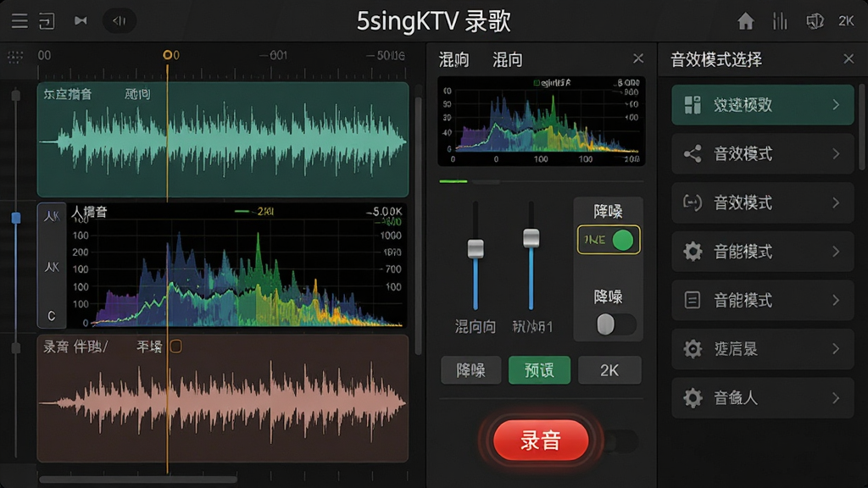Screen dimensions: 868x488
Task: Click the top grey track handle on left
Action: pos(16,96)
